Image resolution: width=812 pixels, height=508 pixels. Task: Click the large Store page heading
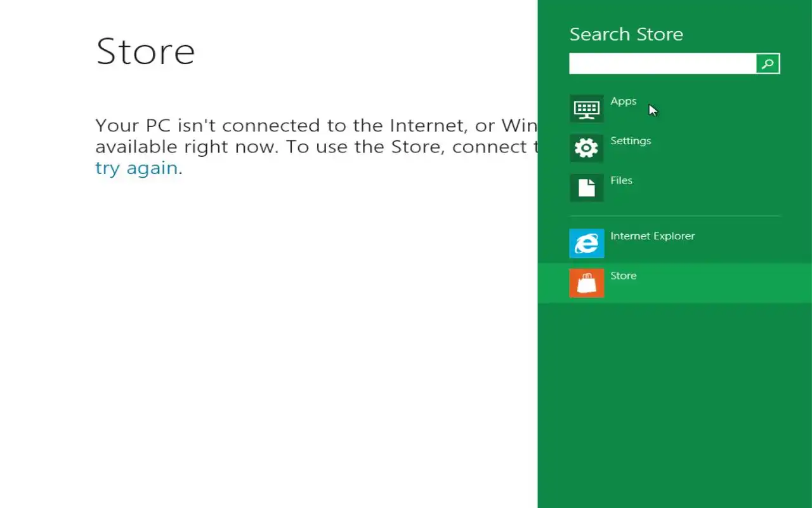(145, 51)
